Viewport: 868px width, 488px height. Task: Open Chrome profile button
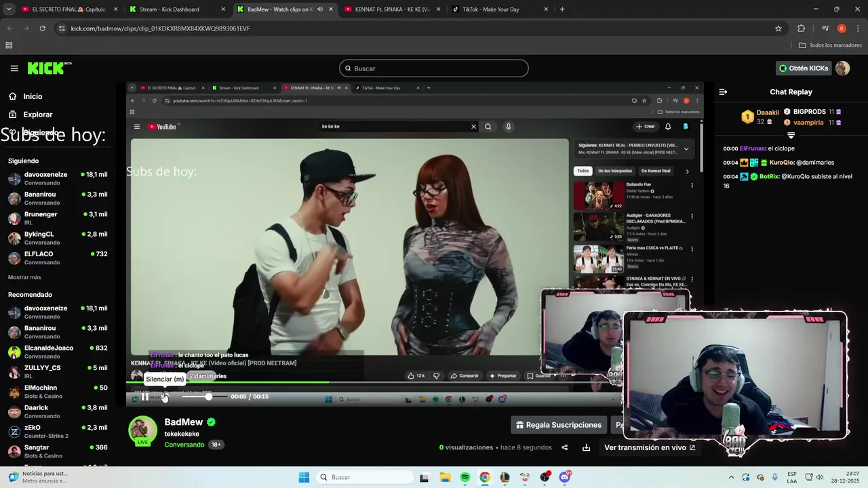pyautogui.click(x=842, y=28)
